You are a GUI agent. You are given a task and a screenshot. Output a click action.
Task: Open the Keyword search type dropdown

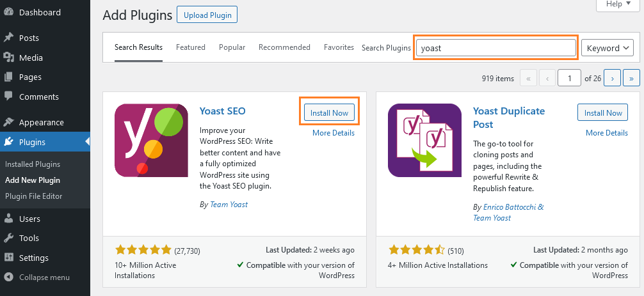click(x=607, y=48)
